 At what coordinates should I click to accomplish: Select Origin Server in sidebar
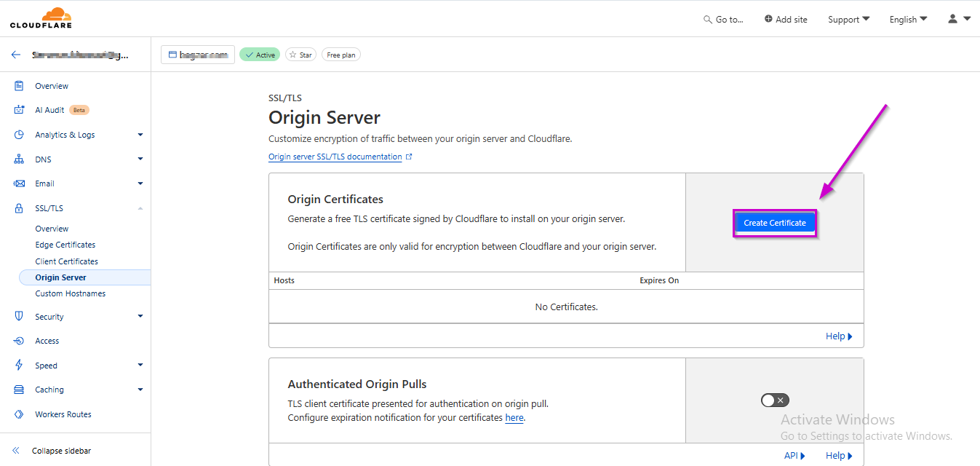84,277
